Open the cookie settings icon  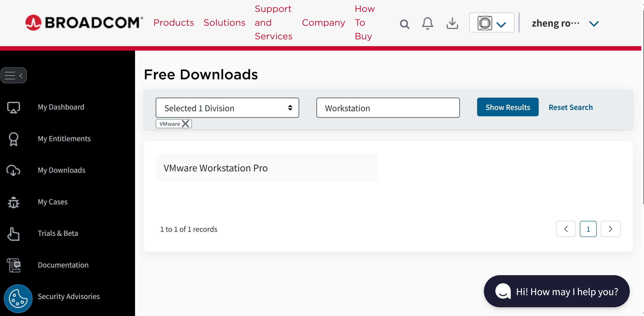pyautogui.click(x=18, y=299)
